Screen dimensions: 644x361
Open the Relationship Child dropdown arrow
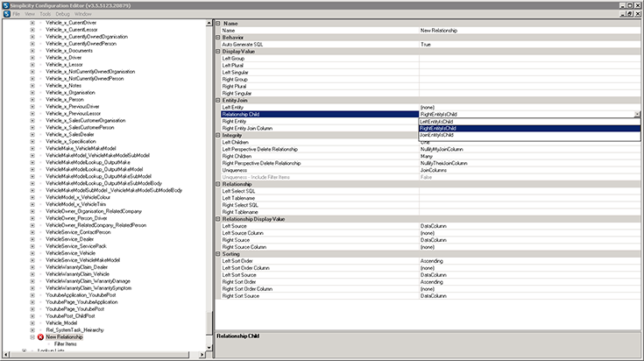(x=636, y=114)
